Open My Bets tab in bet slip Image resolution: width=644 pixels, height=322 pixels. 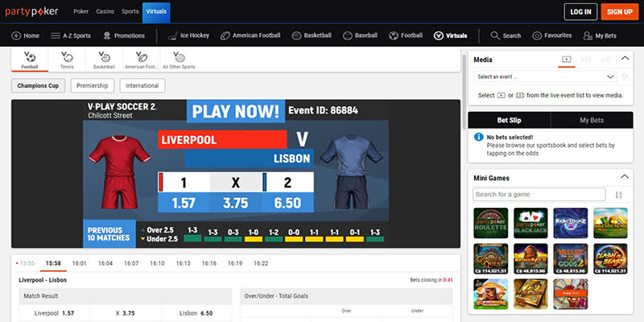pos(592,120)
